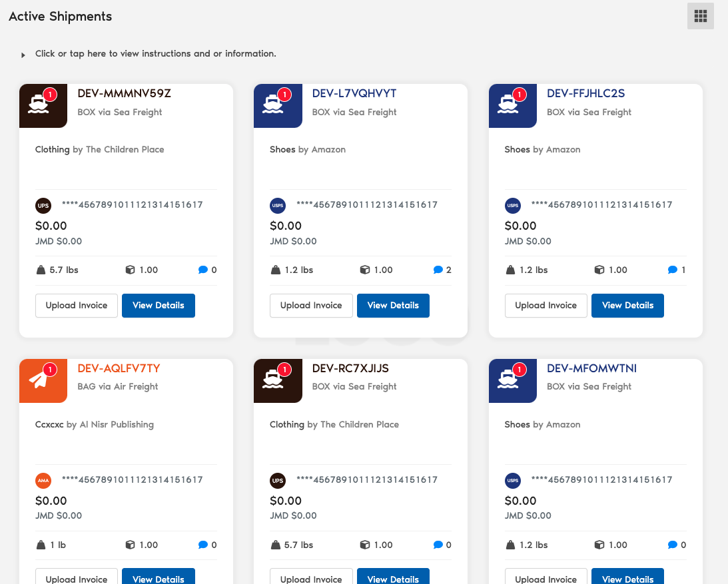728x584 pixels.
Task: Click the ship icon on DEV-FFJHLC2S card
Action: click(508, 104)
